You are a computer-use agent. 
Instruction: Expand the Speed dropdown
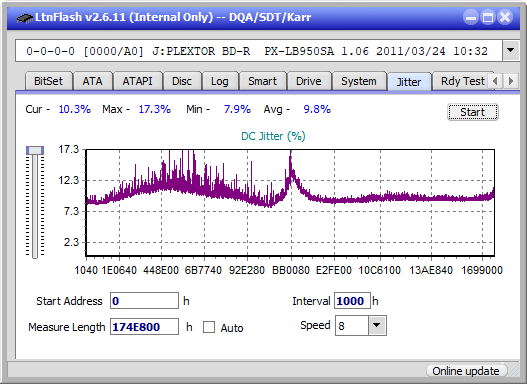coord(377,326)
